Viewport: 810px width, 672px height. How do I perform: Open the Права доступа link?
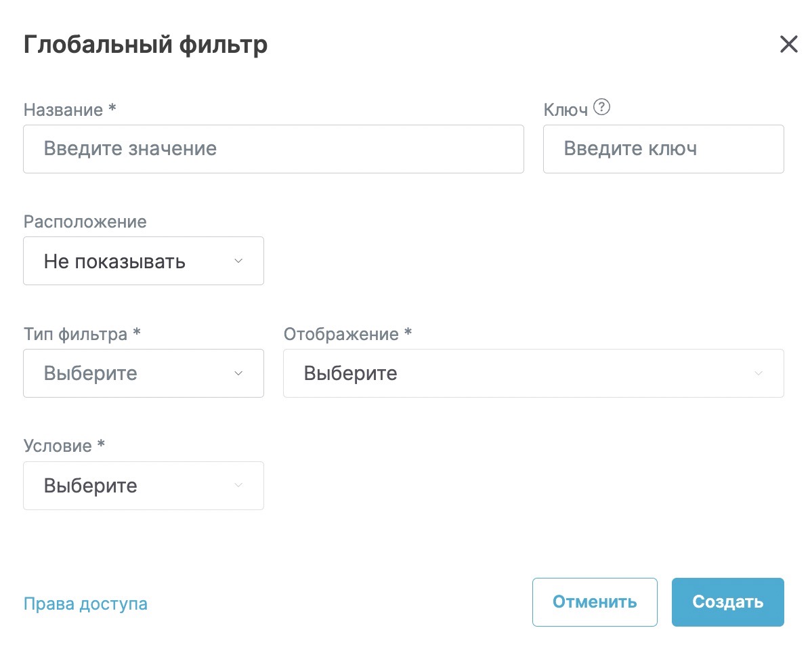(85, 604)
